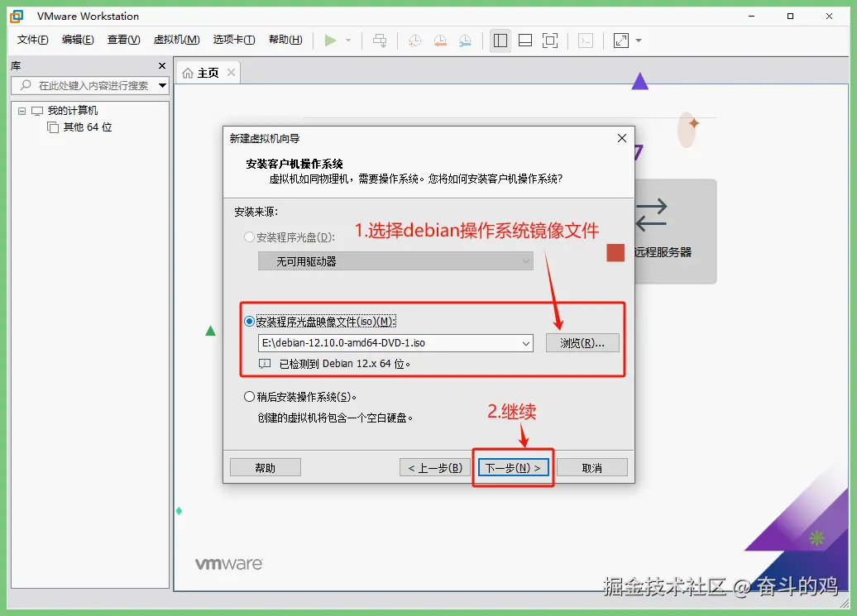Open the 帮助(H) menu

point(285,40)
